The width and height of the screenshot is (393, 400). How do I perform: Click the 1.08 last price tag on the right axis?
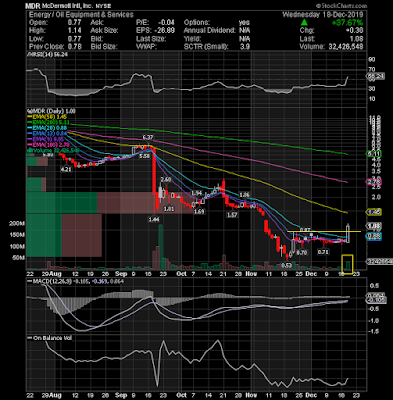coord(374,226)
